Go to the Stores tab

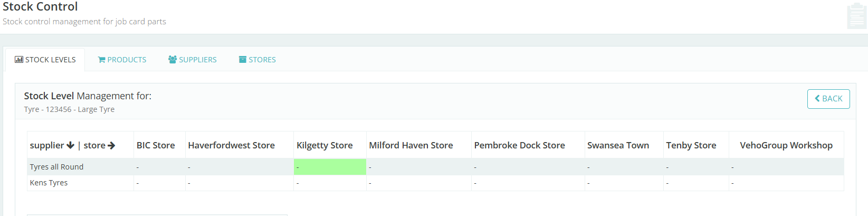257,60
